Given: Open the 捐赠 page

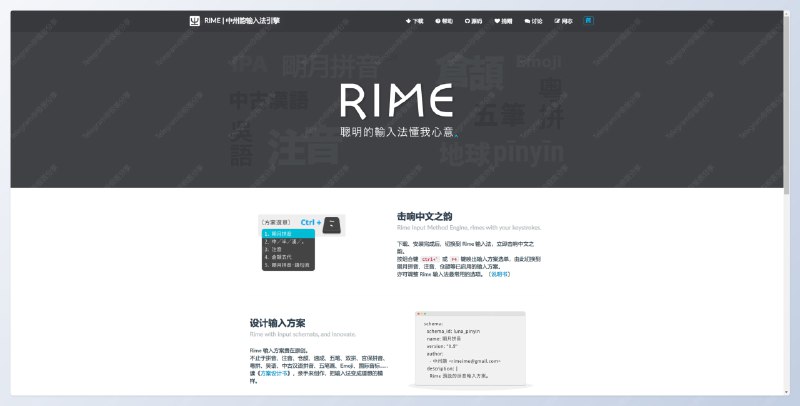Looking at the screenshot, I should coord(507,20).
